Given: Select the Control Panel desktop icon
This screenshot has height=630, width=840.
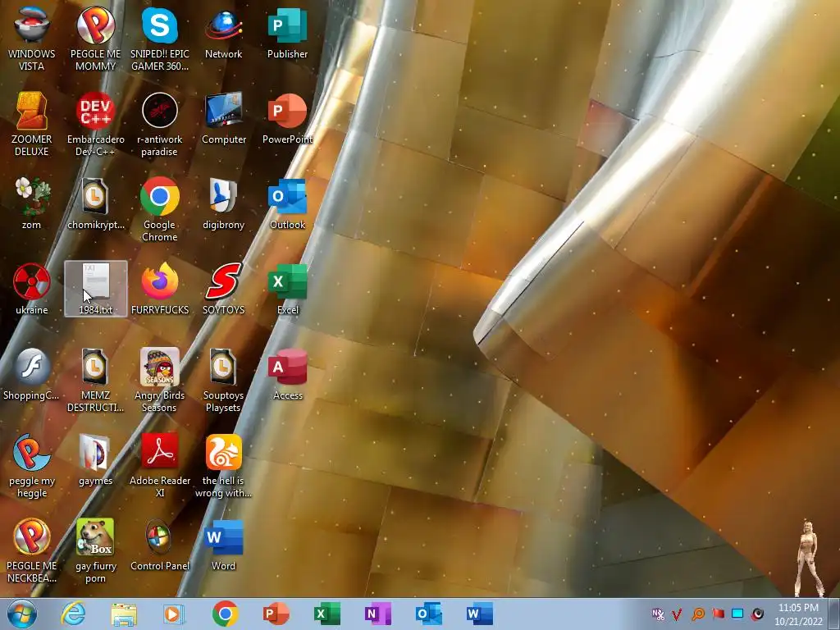Looking at the screenshot, I should 160,545.
